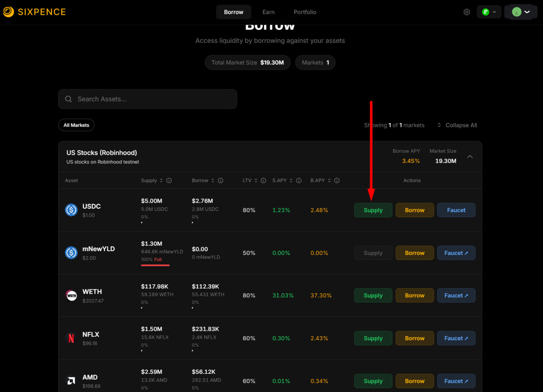The height and width of the screenshot is (392, 543).
Task: Click the mNewYLD token icon
Action: pos(71,253)
